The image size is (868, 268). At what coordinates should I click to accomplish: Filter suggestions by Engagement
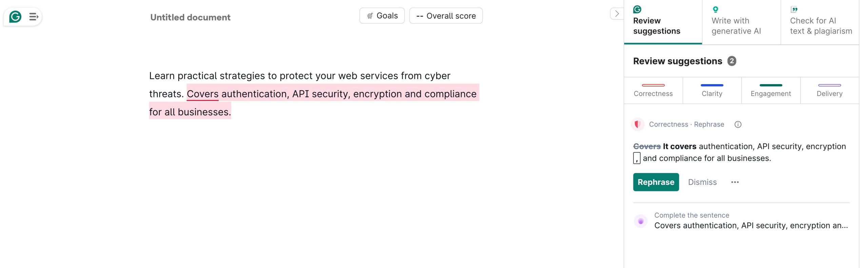[x=770, y=90]
